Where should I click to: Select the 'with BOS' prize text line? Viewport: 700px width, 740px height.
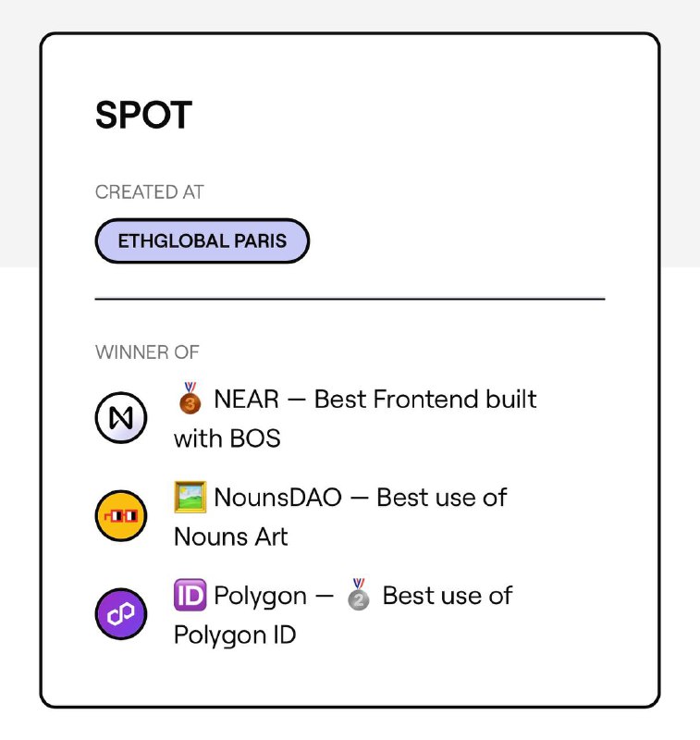227,438
